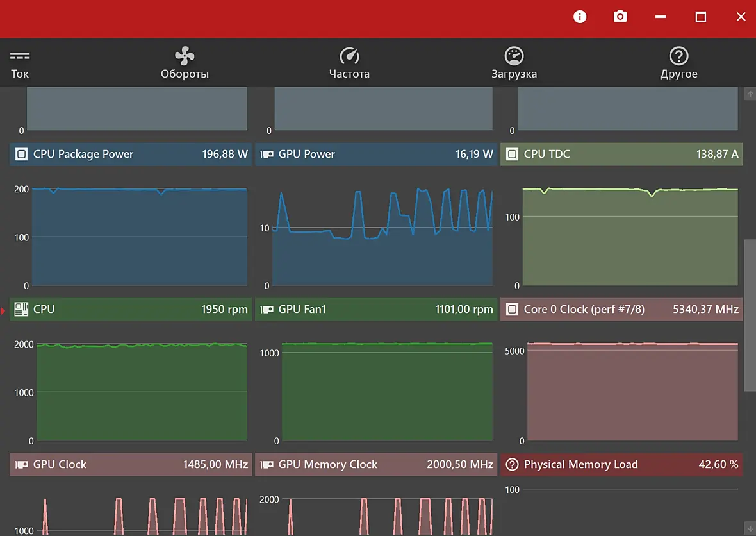Select Physical Memory Load header
The image size is (756, 536).
pos(621,465)
